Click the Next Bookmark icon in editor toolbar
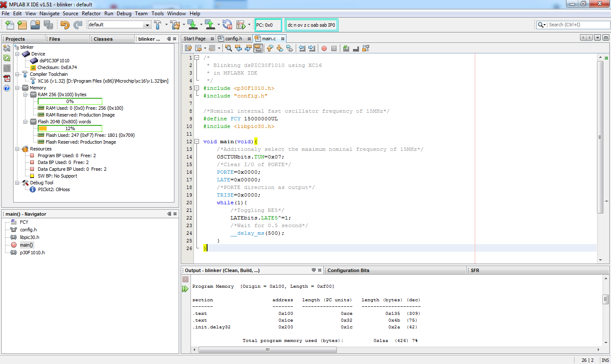The width and height of the screenshot is (611, 364). click(x=279, y=48)
